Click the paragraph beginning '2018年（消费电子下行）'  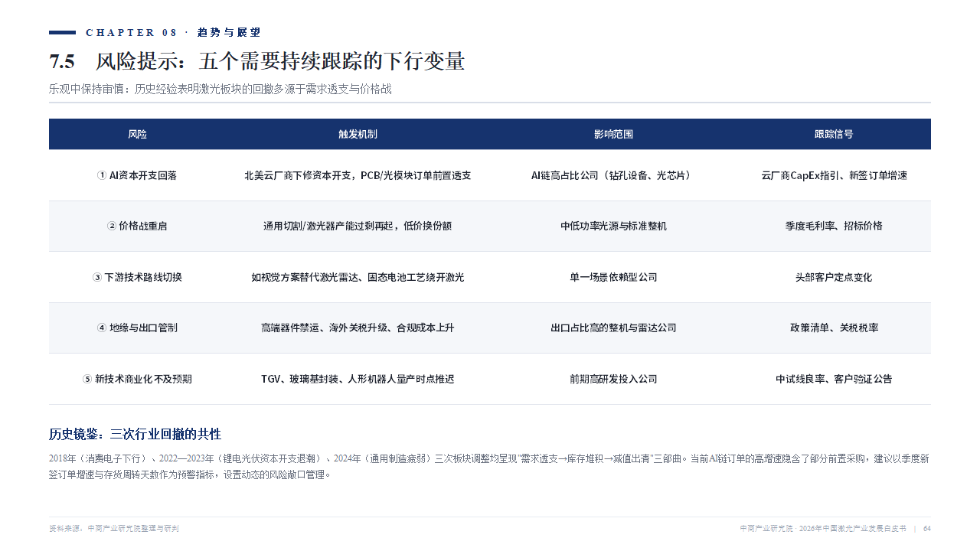(x=489, y=467)
